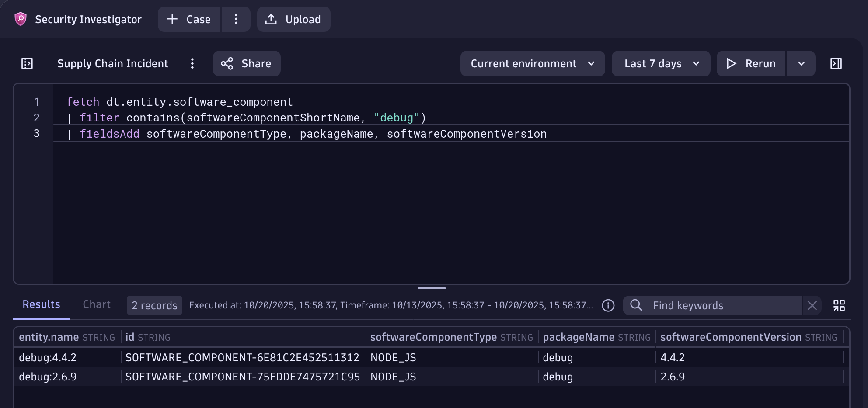This screenshot has width=868, height=408.
Task: Open the Supply Chain Incident options menu
Action: tap(192, 64)
